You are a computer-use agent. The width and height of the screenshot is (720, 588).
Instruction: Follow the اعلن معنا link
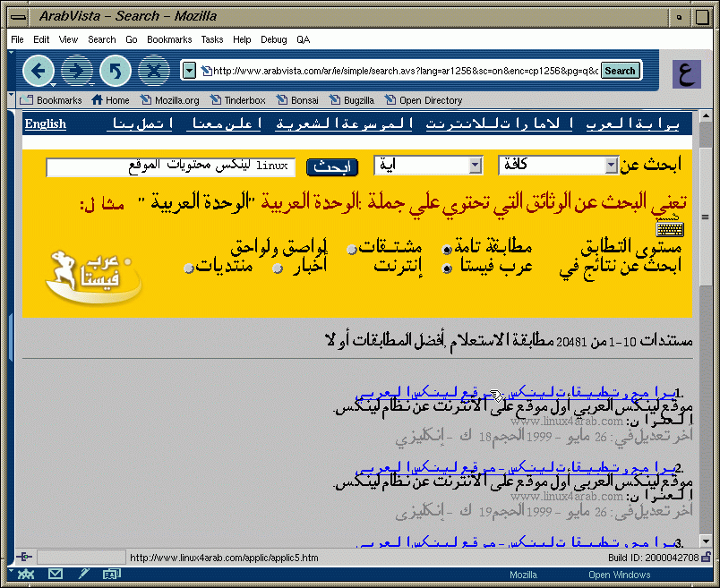tap(224, 124)
